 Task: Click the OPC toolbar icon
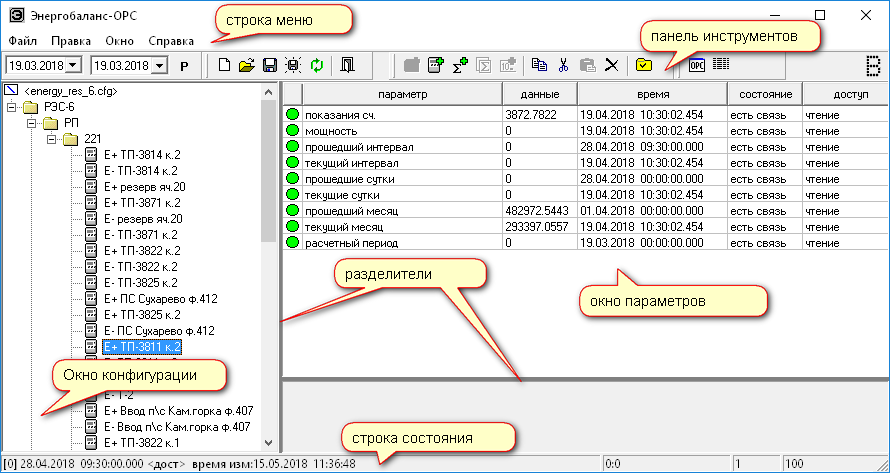tap(697, 65)
